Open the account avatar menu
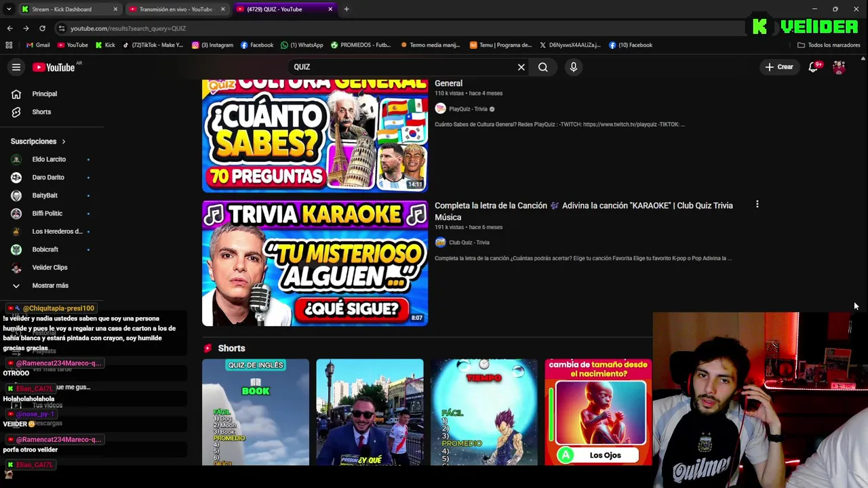Image resolution: width=868 pixels, height=488 pixels. tap(839, 67)
